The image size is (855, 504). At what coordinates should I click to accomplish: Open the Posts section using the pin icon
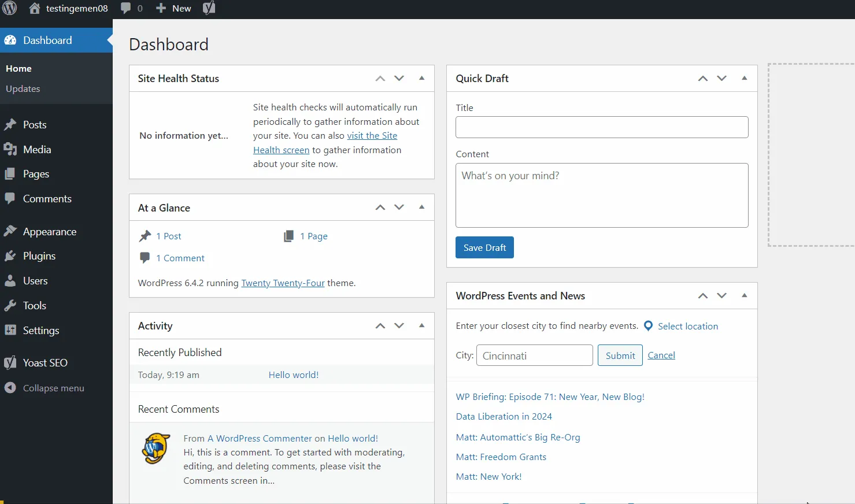pos(10,124)
